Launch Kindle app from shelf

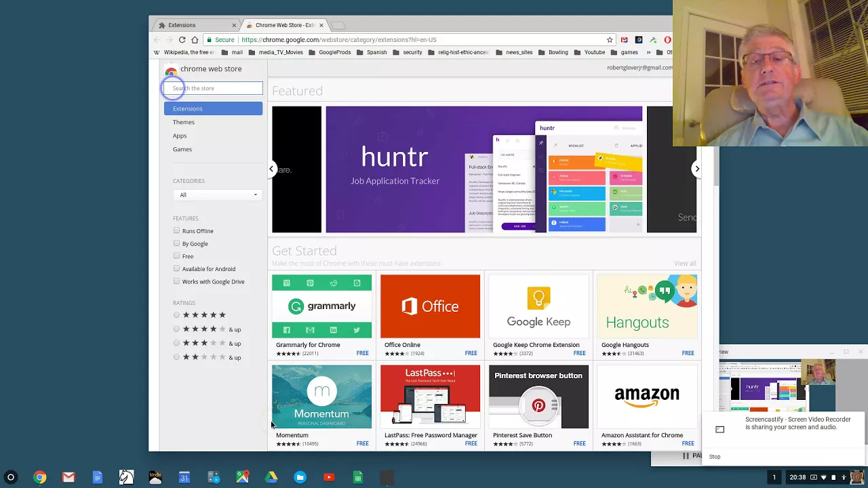coord(155,477)
